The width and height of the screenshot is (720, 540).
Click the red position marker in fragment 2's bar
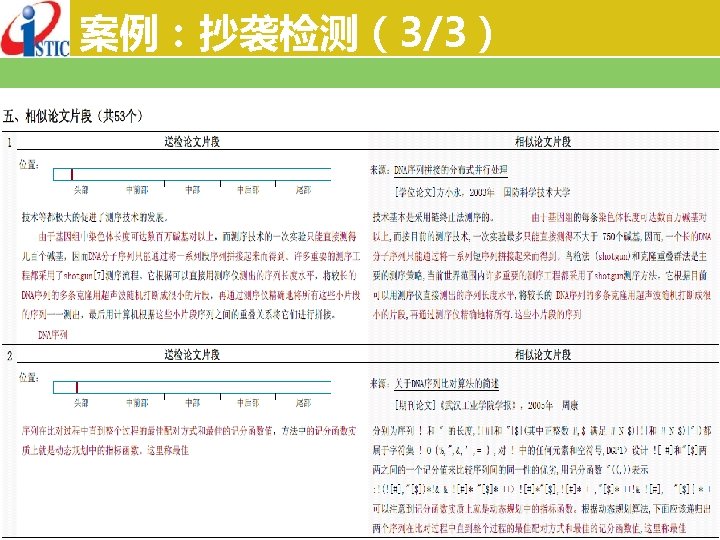pyautogui.click(x=77, y=387)
